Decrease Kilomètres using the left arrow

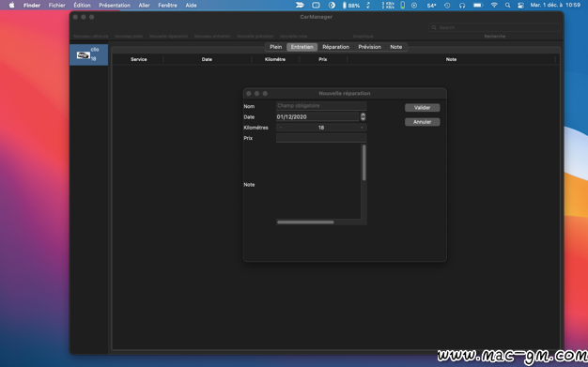click(281, 128)
